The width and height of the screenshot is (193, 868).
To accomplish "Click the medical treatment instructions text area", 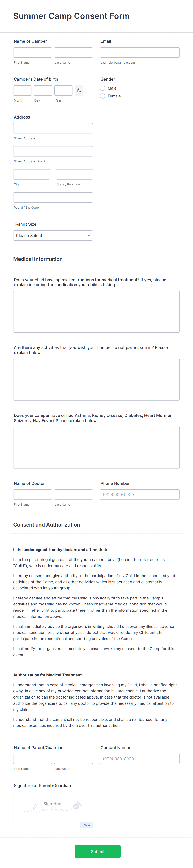I will point(96,312).
